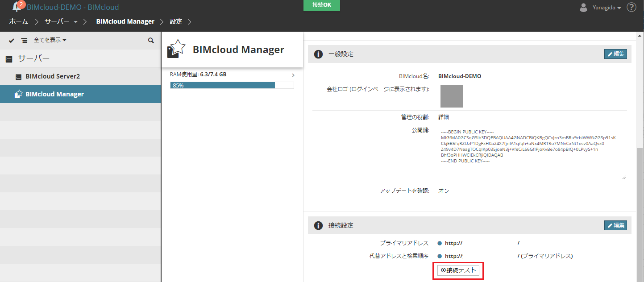Open the help question mark icon
This screenshot has width=644, height=282.
632,7
